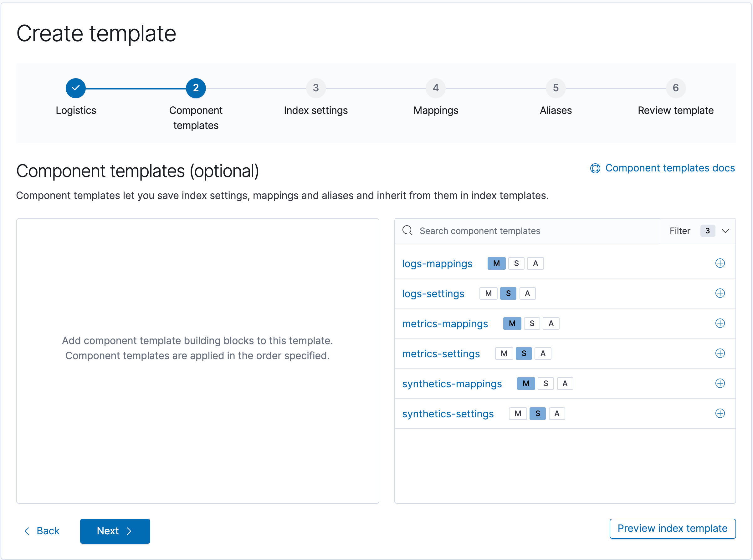Click the search component templates icon
Viewport: 753px width, 560px height.
pos(408,230)
